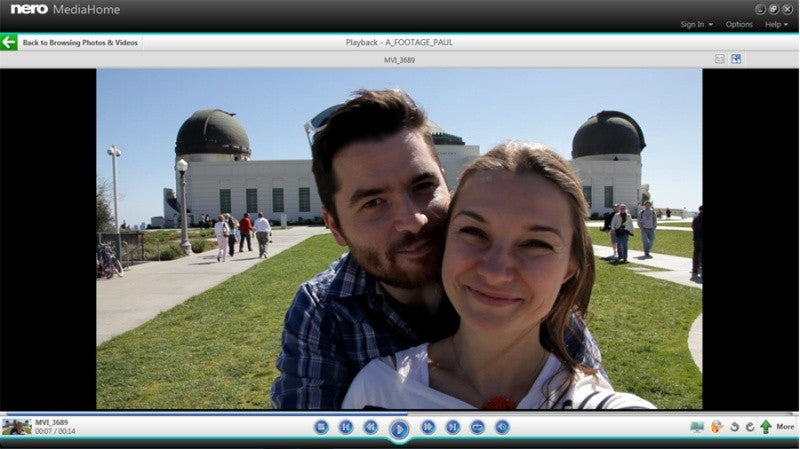Open the Sign In dropdown
The width and height of the screenshot is (800, 449).
point(696,24)
